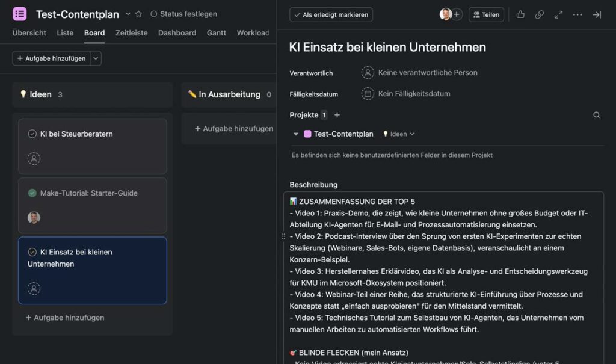Add a collaborator with the plus icon

(x=457, y=14)
